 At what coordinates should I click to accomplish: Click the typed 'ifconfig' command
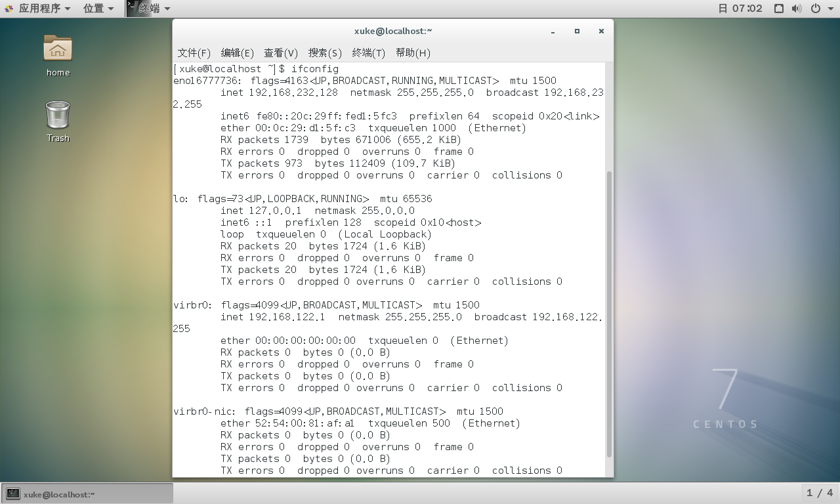point(315,69)
